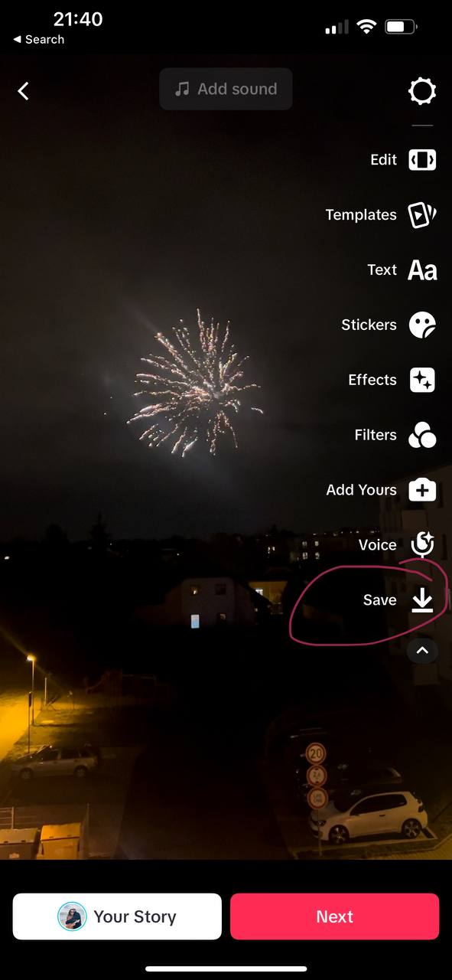The height and width of the screenshot is (980, 452).
Task: Open the Filters circles icon
Action: pos(422,436)
